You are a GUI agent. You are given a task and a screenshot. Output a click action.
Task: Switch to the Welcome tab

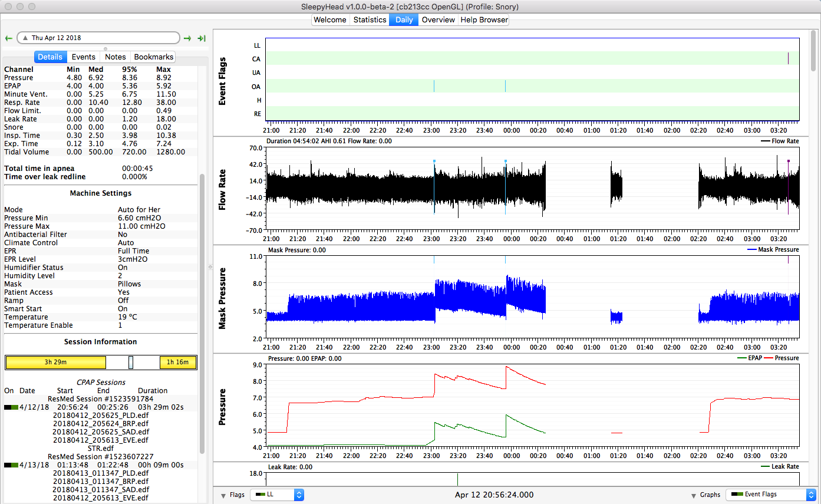click(x=330, y=19)
